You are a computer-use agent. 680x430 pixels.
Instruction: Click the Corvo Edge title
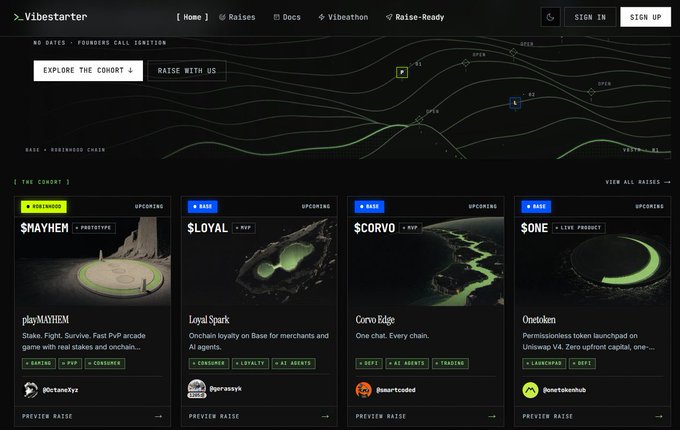375,320
